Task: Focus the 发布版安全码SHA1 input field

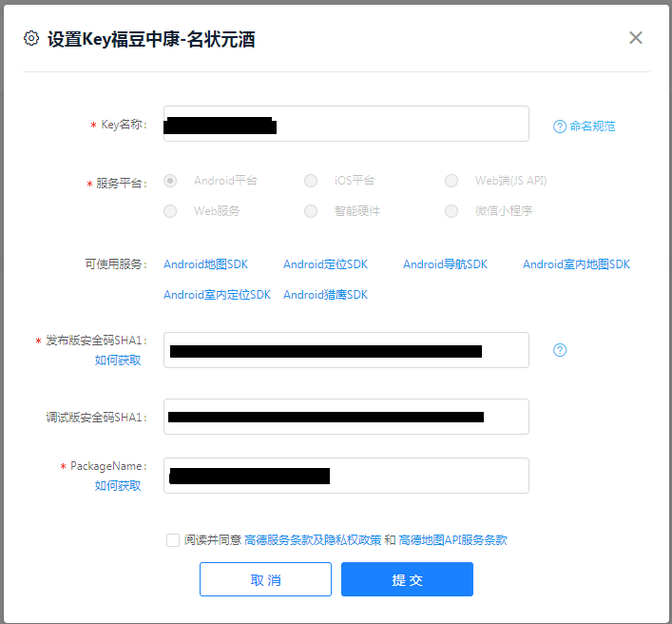Action: click(x=346, y=350)
